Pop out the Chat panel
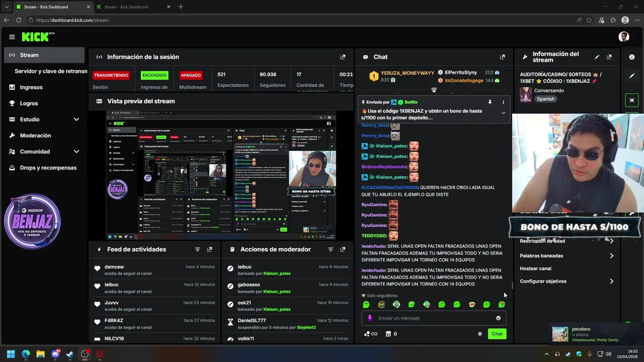Screen dimensions: 644x362 point(502,57)
